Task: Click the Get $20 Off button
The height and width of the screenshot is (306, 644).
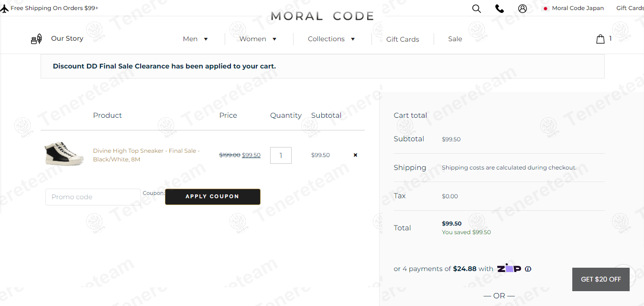Action: [x=600, y=279]
